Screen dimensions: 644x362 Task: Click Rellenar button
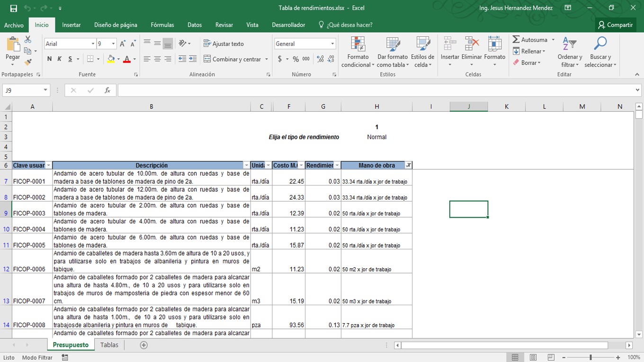tap(529, 51)
